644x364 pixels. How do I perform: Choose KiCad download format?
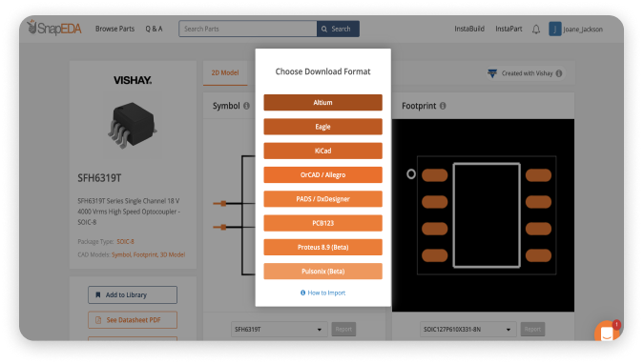coord(322,151)
